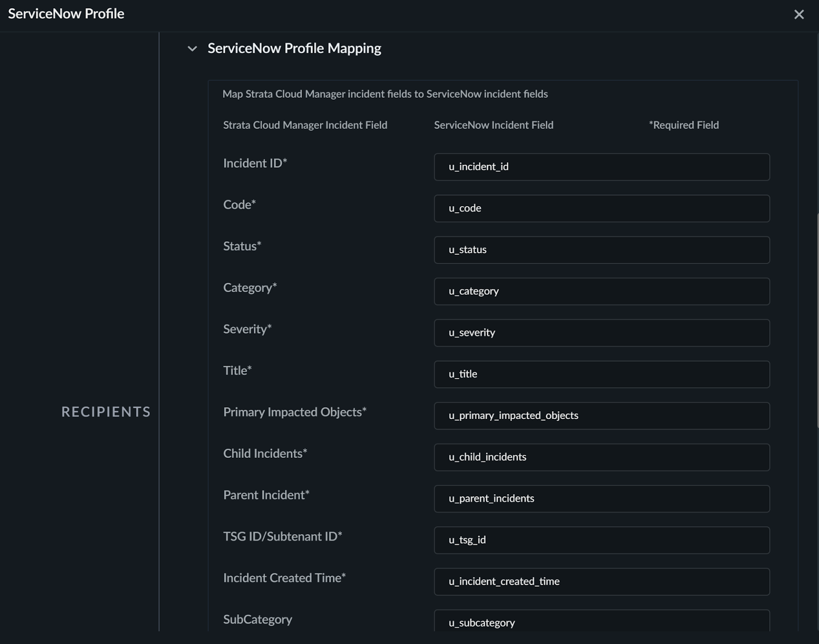Click into the u_severity field
819x644 pixels.
[x=601, y=332]
